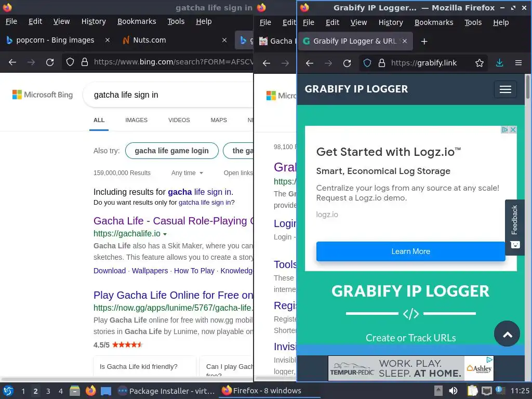Launch Firefox from the taskbar quick launcher
This screenshot has height=399, width=532.
click(x=90, y=391)
